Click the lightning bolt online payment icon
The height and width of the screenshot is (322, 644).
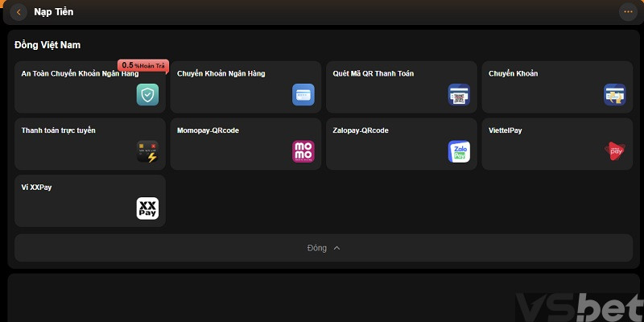tap(147, 151)
